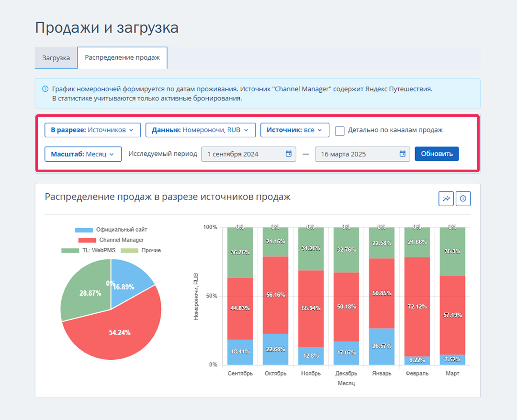
Task: Click the 72.12% segment in Февраль bar
Action: tap(417, 307)
